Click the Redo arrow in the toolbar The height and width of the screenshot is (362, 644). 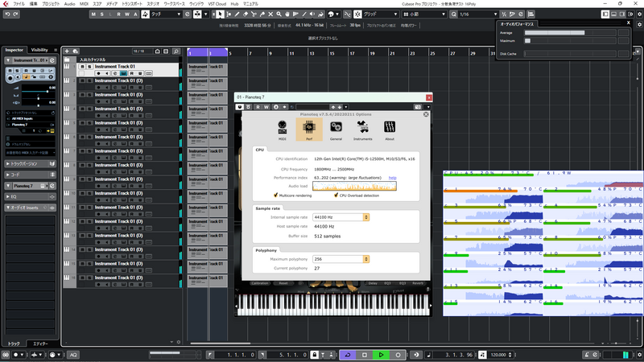click(x=15, y=14)
